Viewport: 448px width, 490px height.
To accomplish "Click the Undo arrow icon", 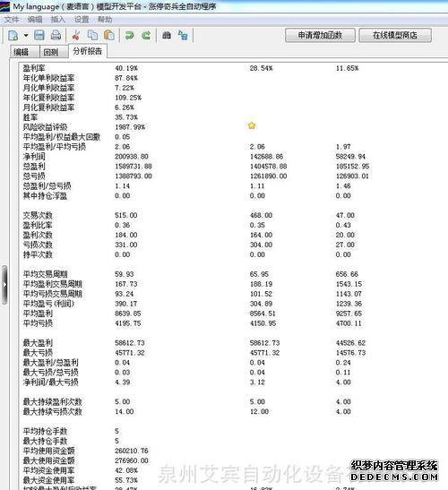I will click(129, 35).
